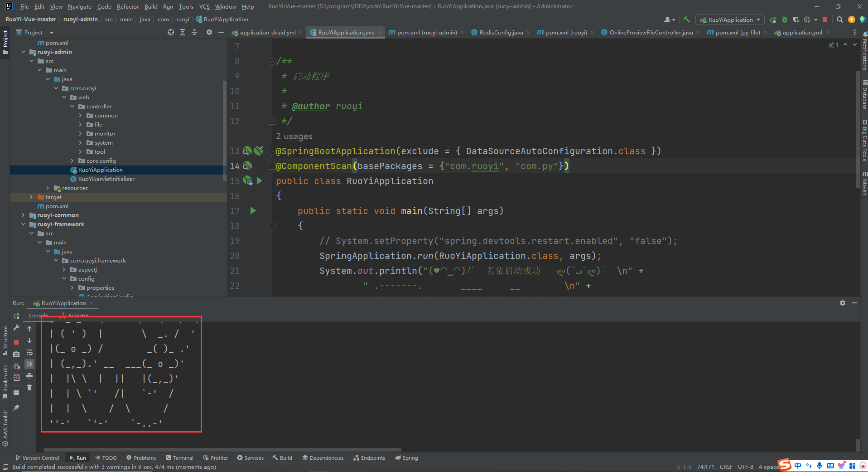The width and height of the screenshot is (868, 472).
Task: Toggle pin tab in Run panel
Action: coord(16,408)
